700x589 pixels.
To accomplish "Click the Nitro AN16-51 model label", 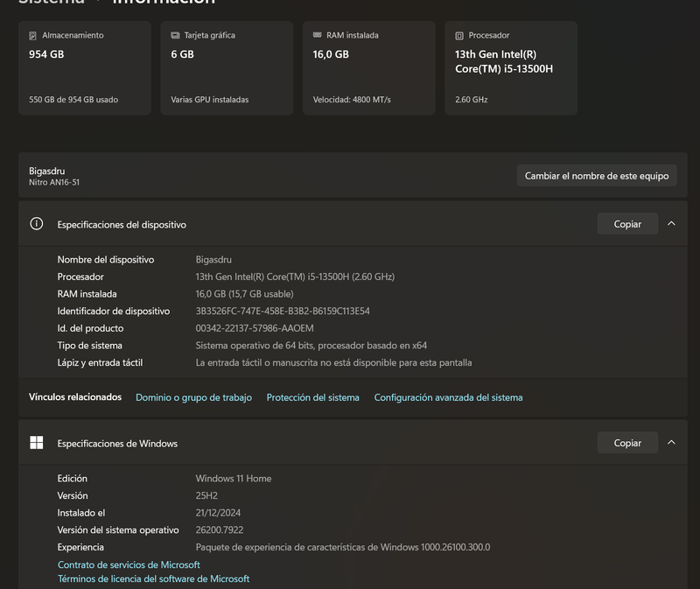I will click(54, 182).
